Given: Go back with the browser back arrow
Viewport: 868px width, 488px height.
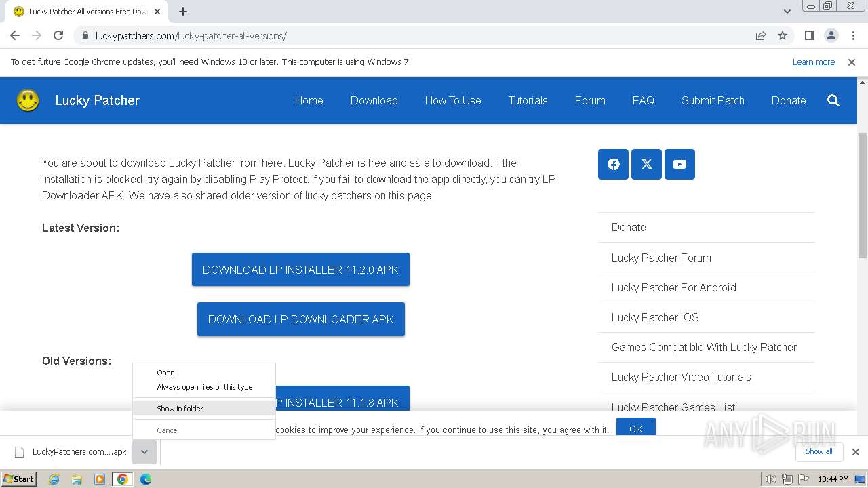Looking at the screenshot, I should [15, 35].
